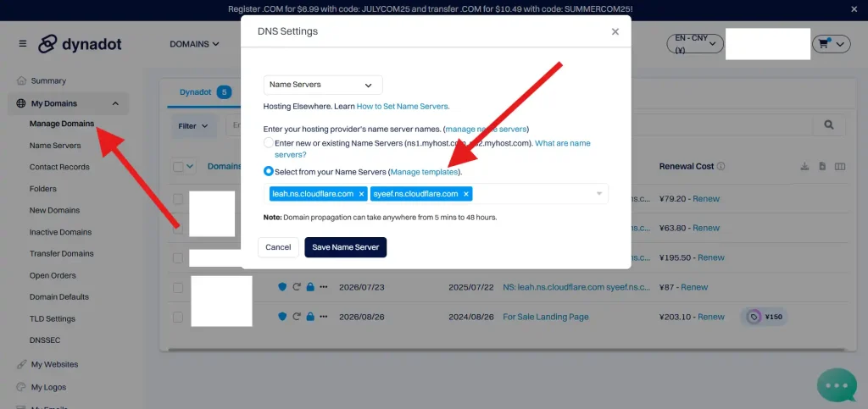The image size is (868, 409).
Task: Click the Summary home icon
Action: 21,80
